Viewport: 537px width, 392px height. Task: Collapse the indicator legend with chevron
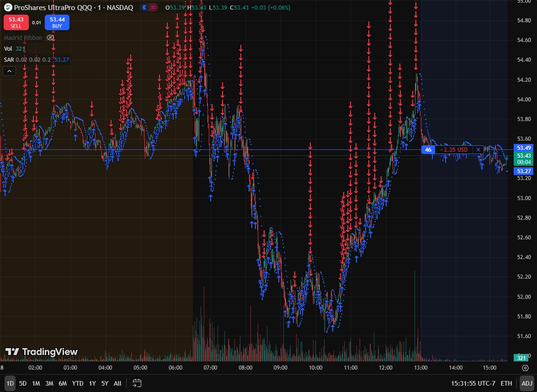click(x=9, y=71)
